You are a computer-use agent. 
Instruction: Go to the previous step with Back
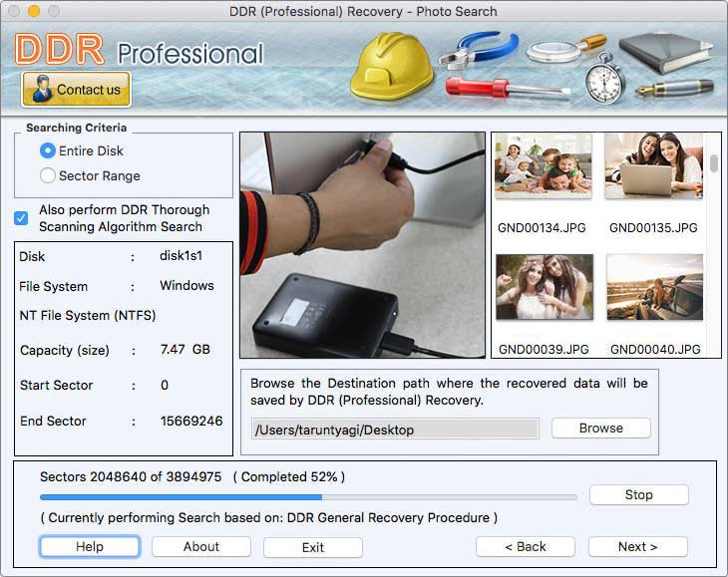tap(526, 546)
